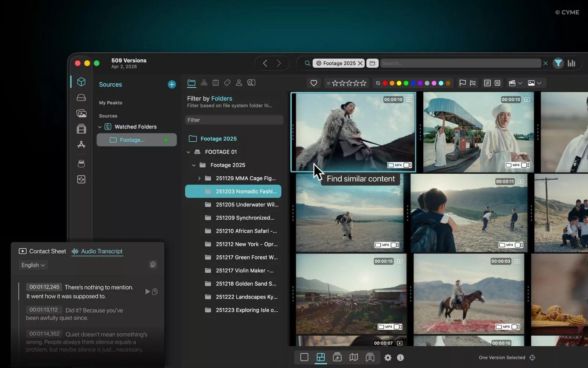Open the info inspector icon

(401, 357)
